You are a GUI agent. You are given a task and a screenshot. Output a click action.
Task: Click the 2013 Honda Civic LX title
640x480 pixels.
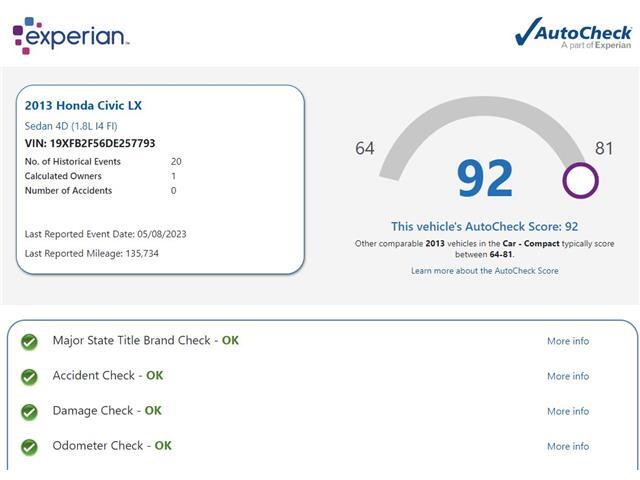pyautogui.click(x=83, y=105)
